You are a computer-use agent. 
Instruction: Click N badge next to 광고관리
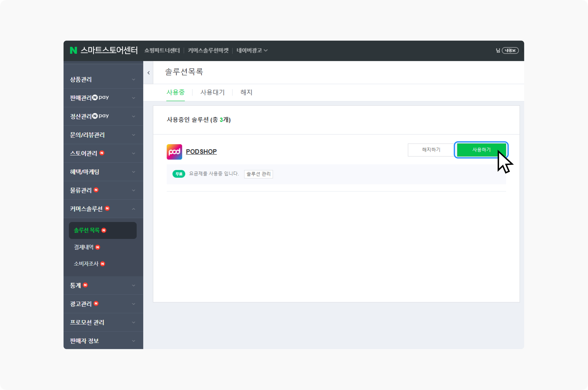point(96,304)
